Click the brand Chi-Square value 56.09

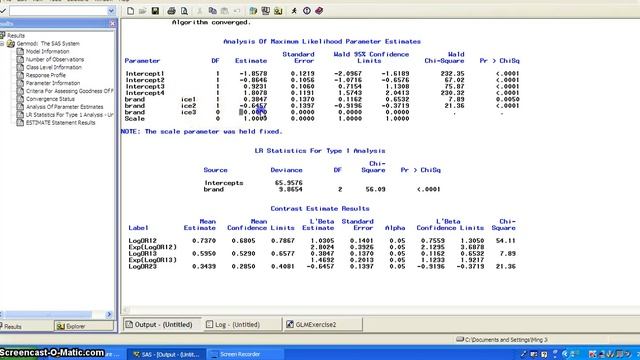click(375, 189)
